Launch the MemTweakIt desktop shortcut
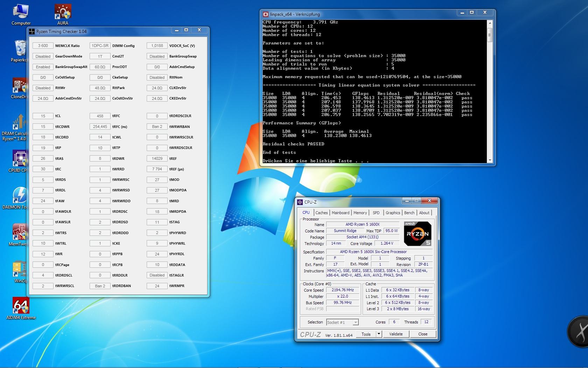 tap(18, 235)
